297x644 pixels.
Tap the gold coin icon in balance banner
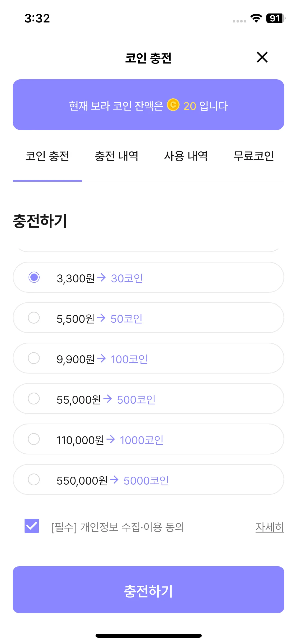point(173,105)
